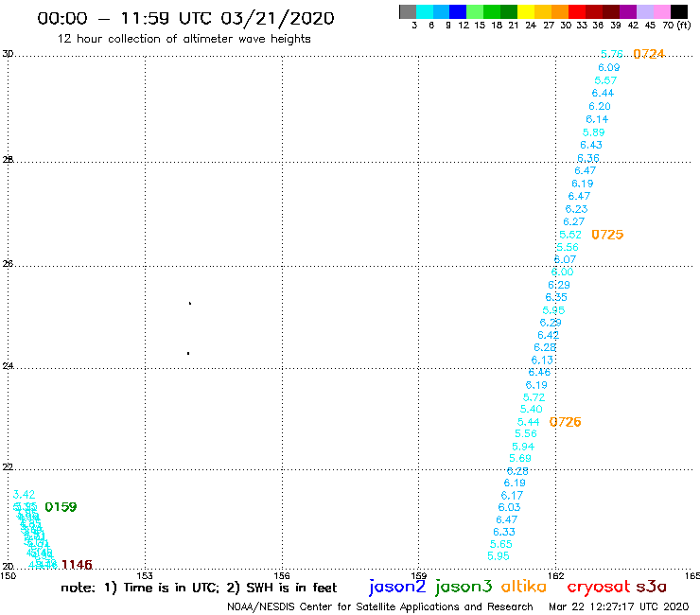
Task: Click the wave height value 6.33
Action: coord(504,532)
